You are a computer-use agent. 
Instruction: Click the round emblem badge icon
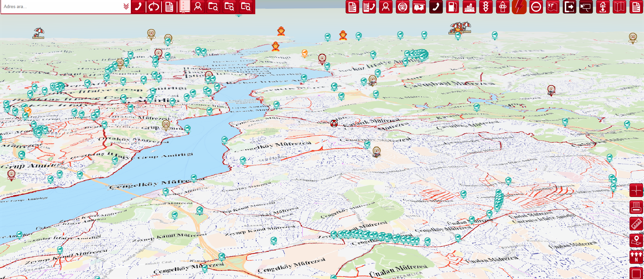(x=403, y=7)
